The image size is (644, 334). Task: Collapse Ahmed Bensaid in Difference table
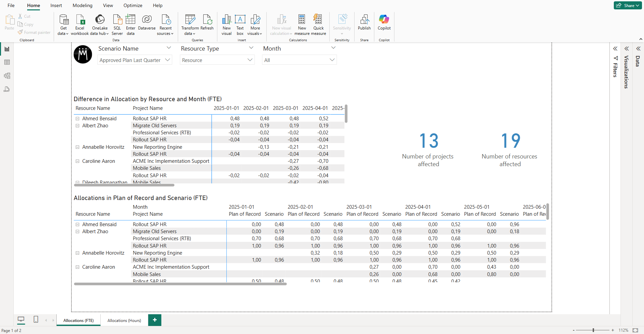[x=77, y=119]
